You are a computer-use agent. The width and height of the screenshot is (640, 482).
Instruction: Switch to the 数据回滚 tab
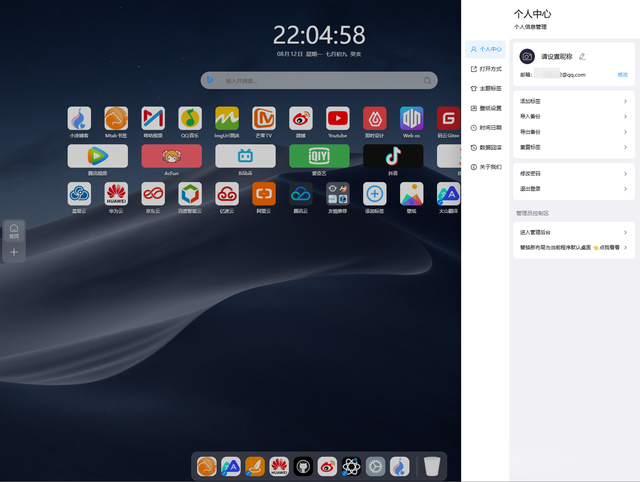[x=485, y=147]
